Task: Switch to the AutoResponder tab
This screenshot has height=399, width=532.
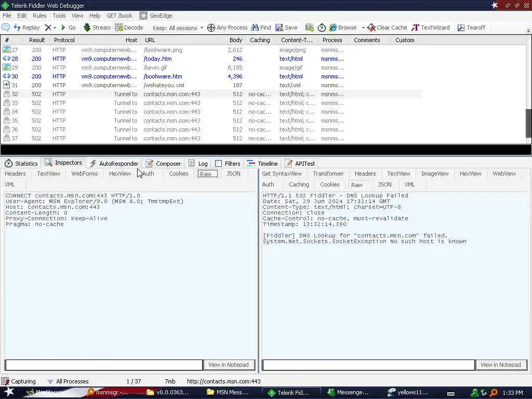Action: pyautogui.click(x=114, y=164)
